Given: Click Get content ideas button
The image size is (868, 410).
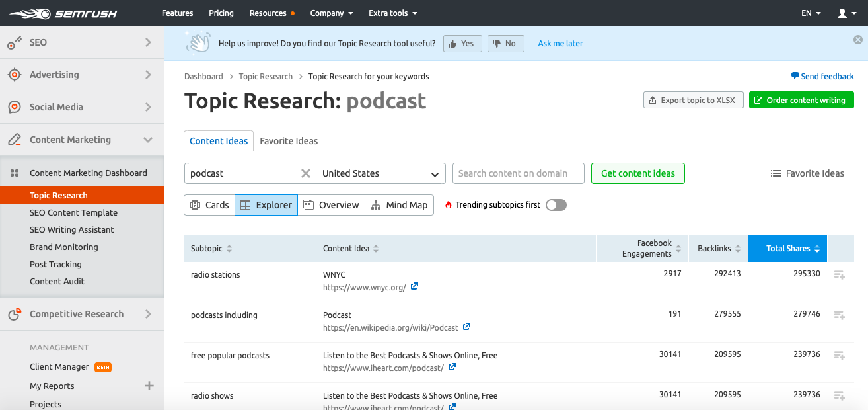Looking at the screenshot, I should point(637,173).
